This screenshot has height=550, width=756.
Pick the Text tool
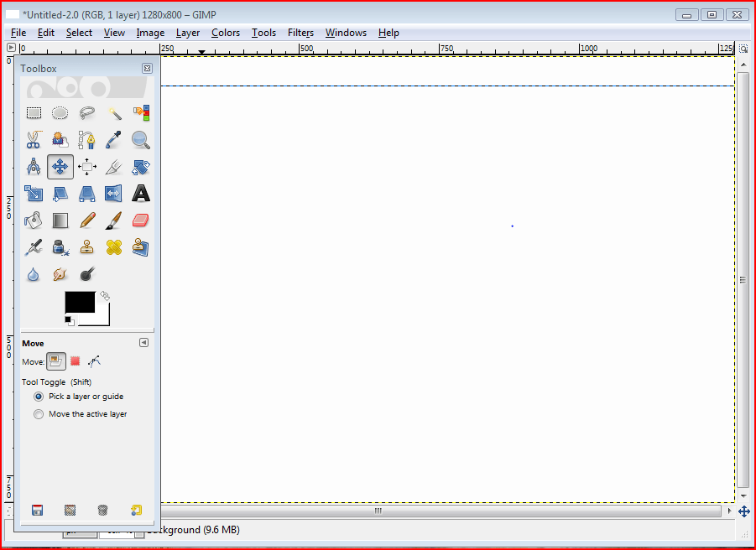point(141,194)
